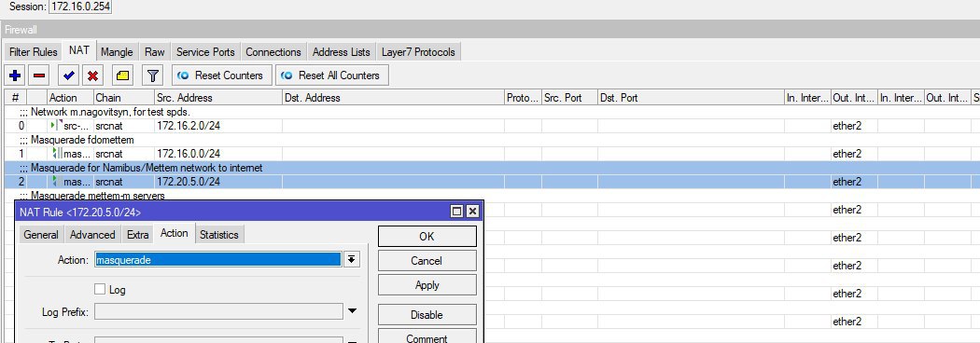Close the NAT Rule dialog window
The width and height of the screenshot is (980, 343).
point(472,212)
